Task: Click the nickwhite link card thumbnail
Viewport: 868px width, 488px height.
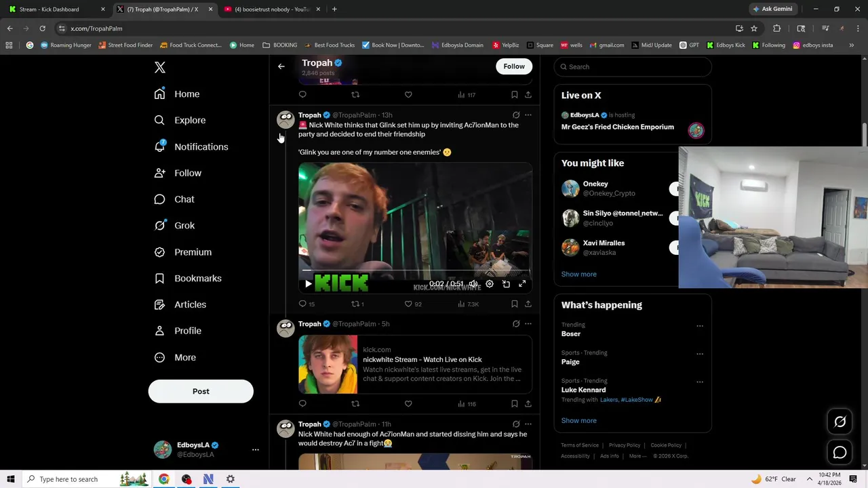Action: point(328,365)
